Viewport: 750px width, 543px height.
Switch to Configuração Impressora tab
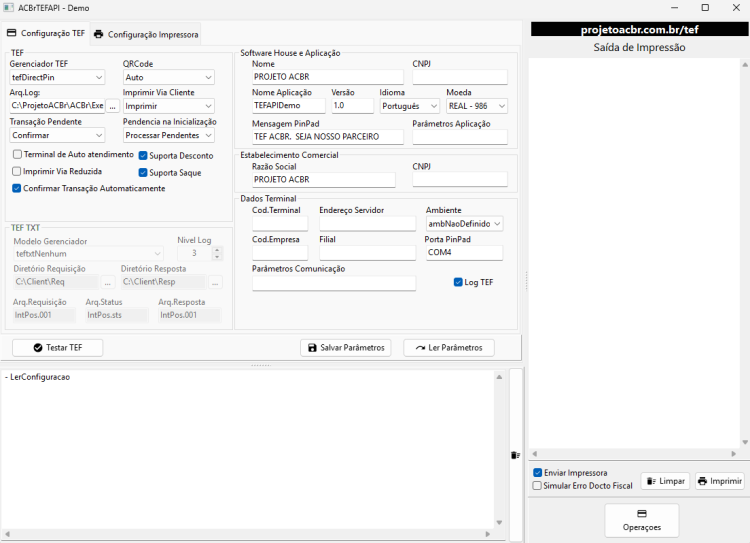pos(146,34)
